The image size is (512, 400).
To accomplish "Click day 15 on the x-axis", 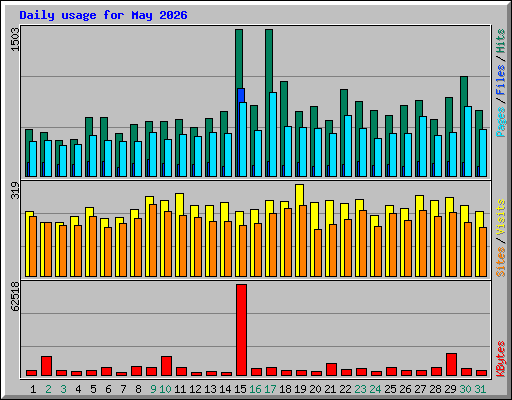I will [x=240, y=389].
